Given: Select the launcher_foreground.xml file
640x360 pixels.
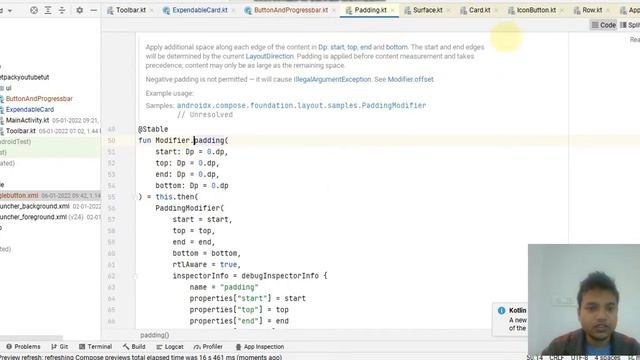Looking at the screenshot, I should (x=33, y=217).
